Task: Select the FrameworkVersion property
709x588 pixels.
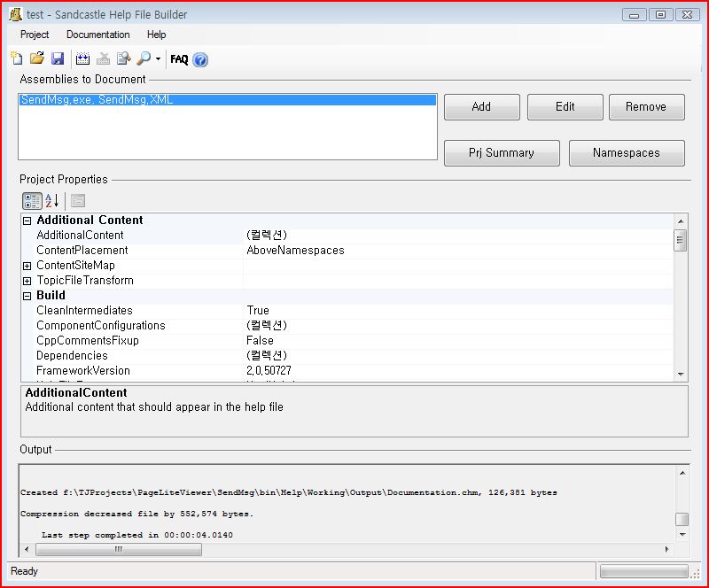Action: 83,371
